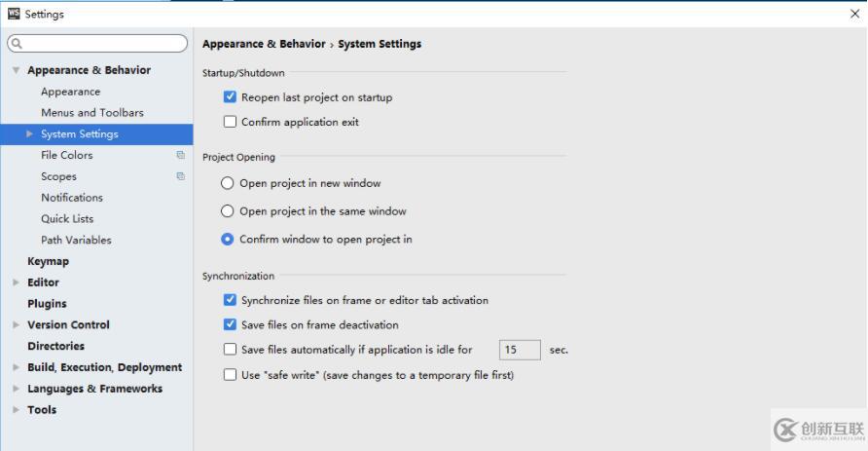Close the Settings dialog
Screen dimensions: 868x451
coord(854,14)
